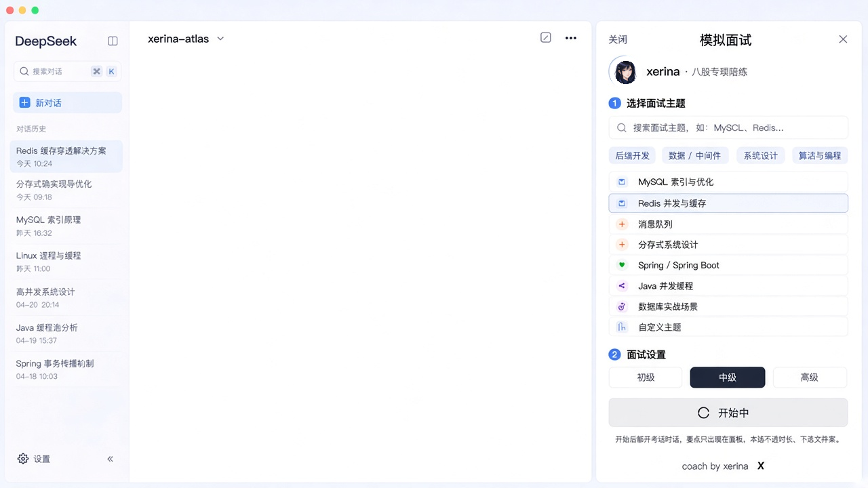Click the 模拟面试 panel title
This screenshot has width=868, height=488.
(726, 40)
